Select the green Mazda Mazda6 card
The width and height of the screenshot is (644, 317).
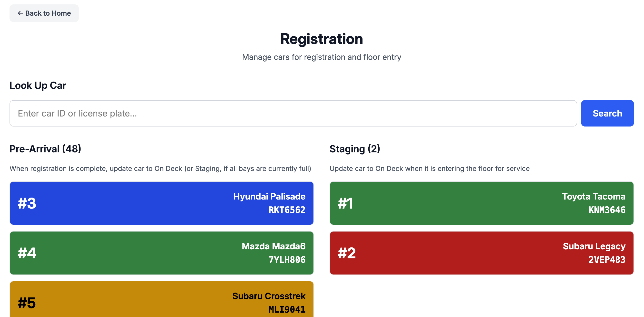(161, 253)
